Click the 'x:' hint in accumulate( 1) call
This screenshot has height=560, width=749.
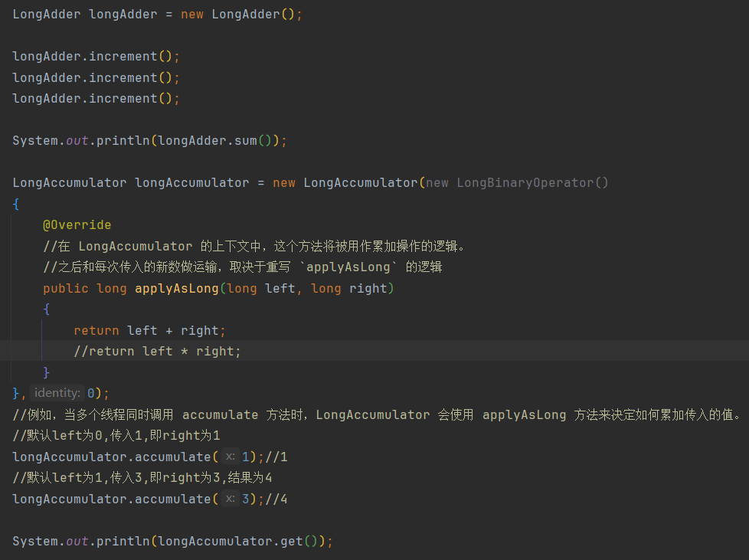tap(231, 457)
